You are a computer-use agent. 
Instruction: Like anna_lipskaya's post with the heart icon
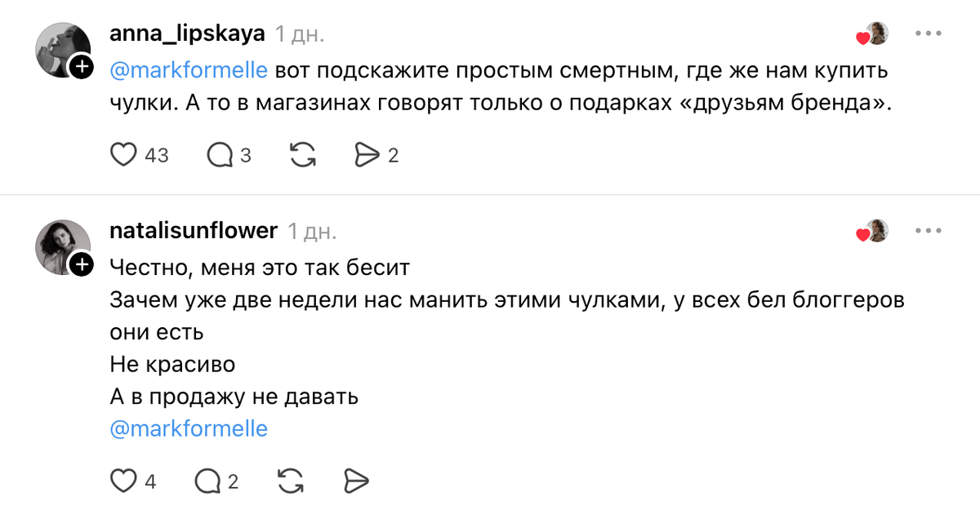[x=123, y=154]
